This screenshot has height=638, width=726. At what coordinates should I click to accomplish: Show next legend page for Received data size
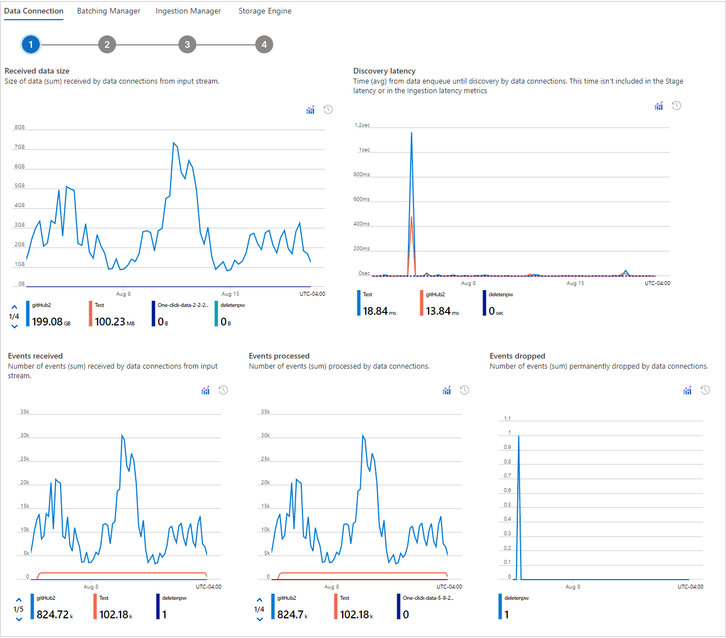14,326
